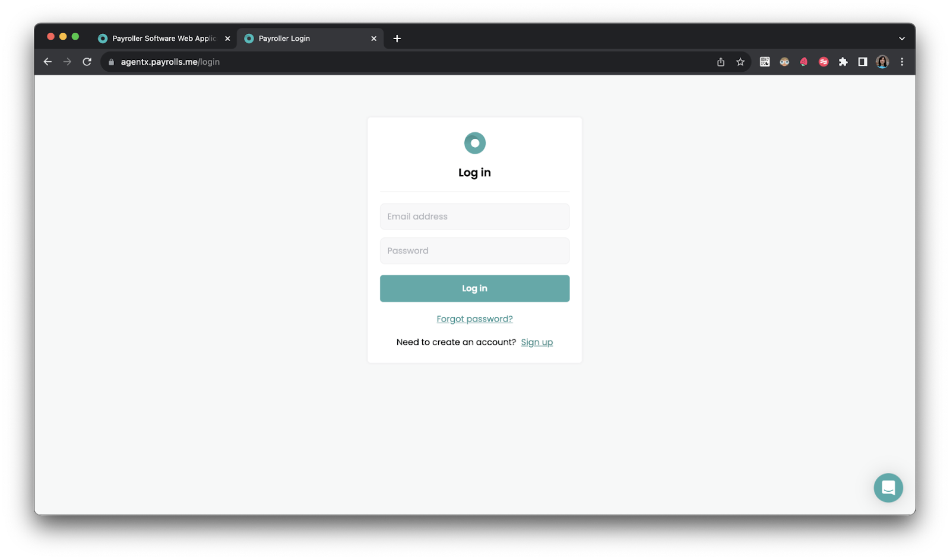
Task: Maximize window with the green button
Action: click(75, 37)
